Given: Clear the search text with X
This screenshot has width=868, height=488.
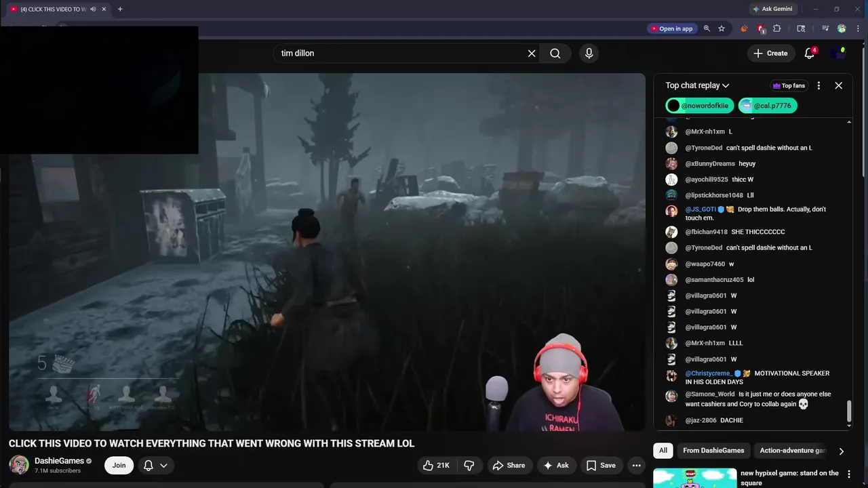Looking at the screenshot, I should click(x=532, y=54).
